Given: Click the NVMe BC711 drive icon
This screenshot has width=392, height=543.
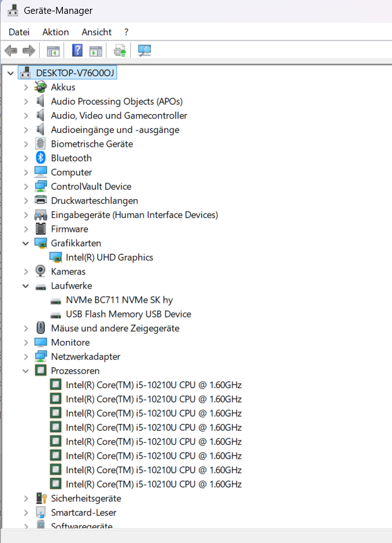Looking at the screenshot, I should tap(55, 301).
